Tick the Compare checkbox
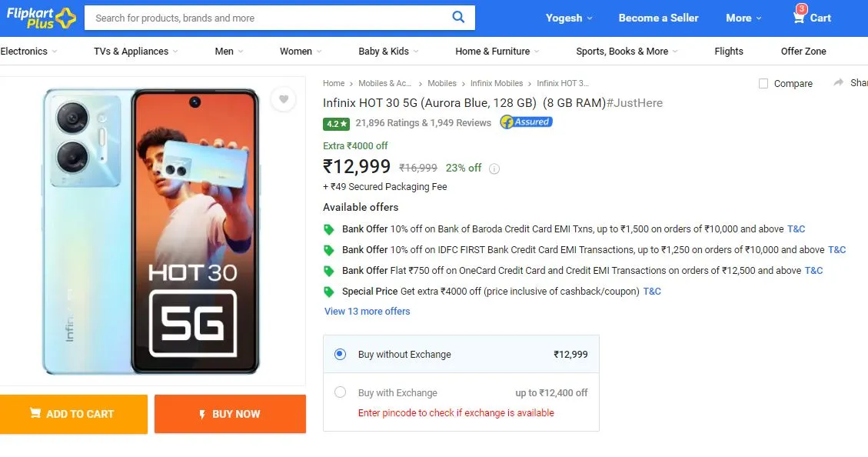This screenshot has height=457, width=868. tap(763, 84)
